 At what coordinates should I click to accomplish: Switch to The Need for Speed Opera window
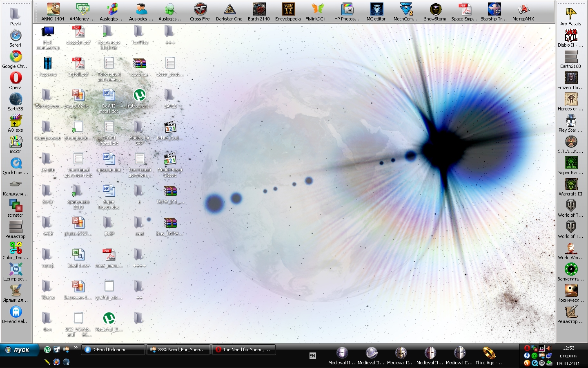point(244,350)
